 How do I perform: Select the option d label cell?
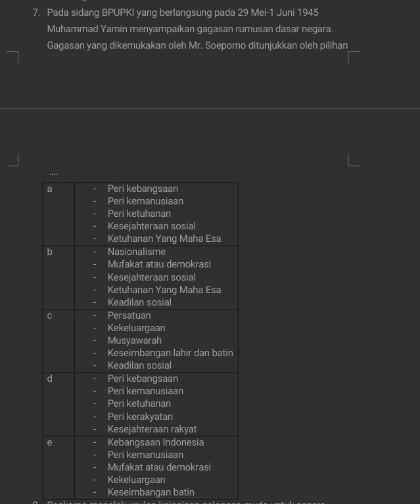pos(58,404)
